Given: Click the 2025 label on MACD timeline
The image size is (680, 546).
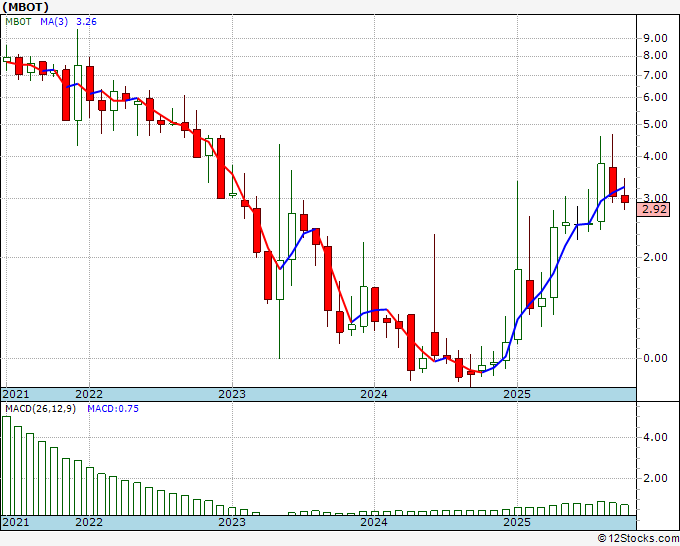Looking at the screenshot, I should 517,522.
